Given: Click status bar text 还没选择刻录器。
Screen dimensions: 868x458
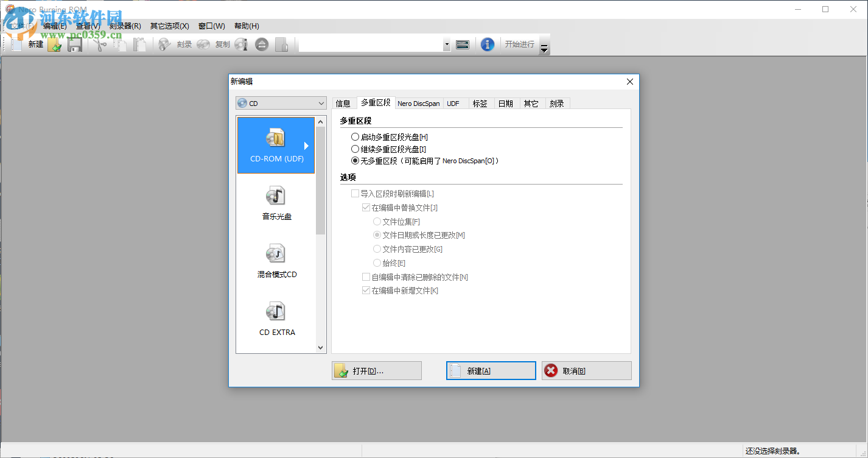Looking at the screenshot, I should point(773,451).
